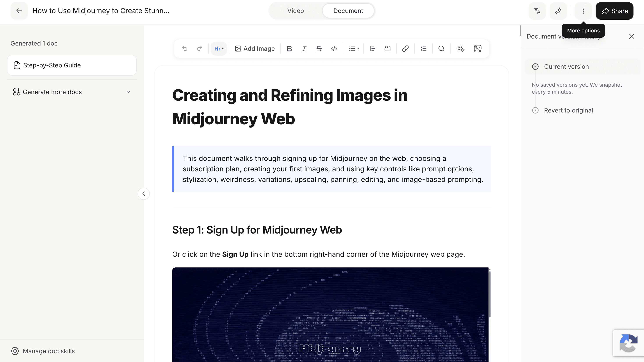Insert a callout box
The image size is (644, 362).
pyautogui.click(x=387, y=48)
